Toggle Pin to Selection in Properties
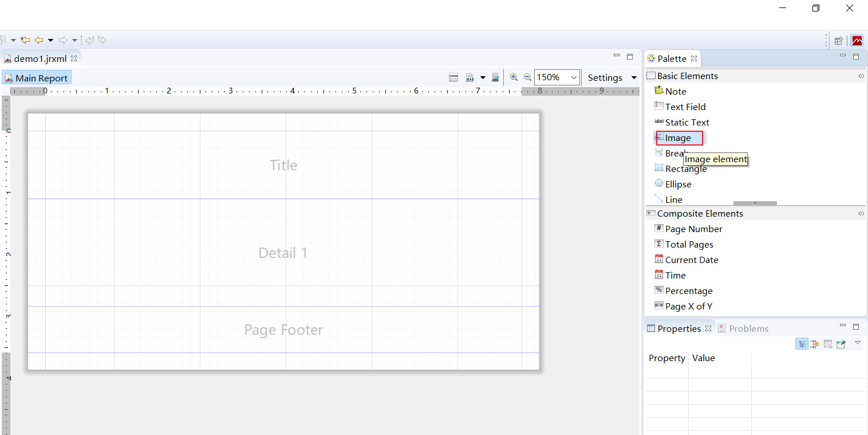The image size is (868, 435). click(x=841, y=344)
